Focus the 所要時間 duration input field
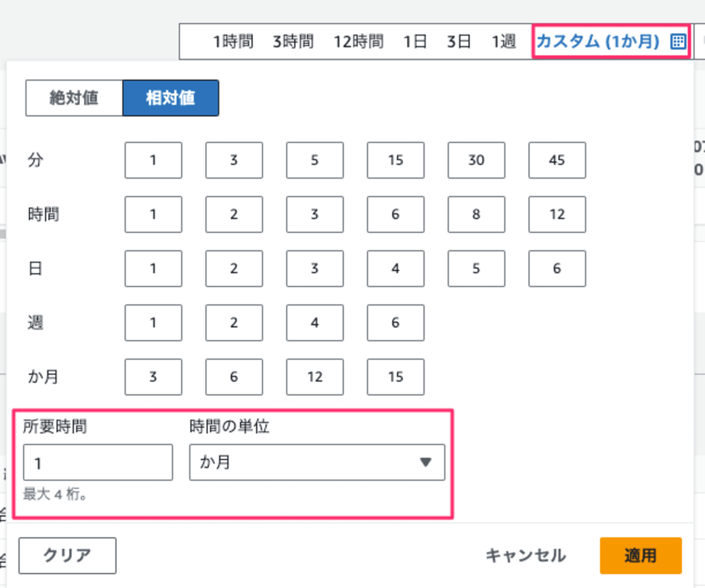Image resolution: width=705 pixels, height=588 pixels. [98, 463]
